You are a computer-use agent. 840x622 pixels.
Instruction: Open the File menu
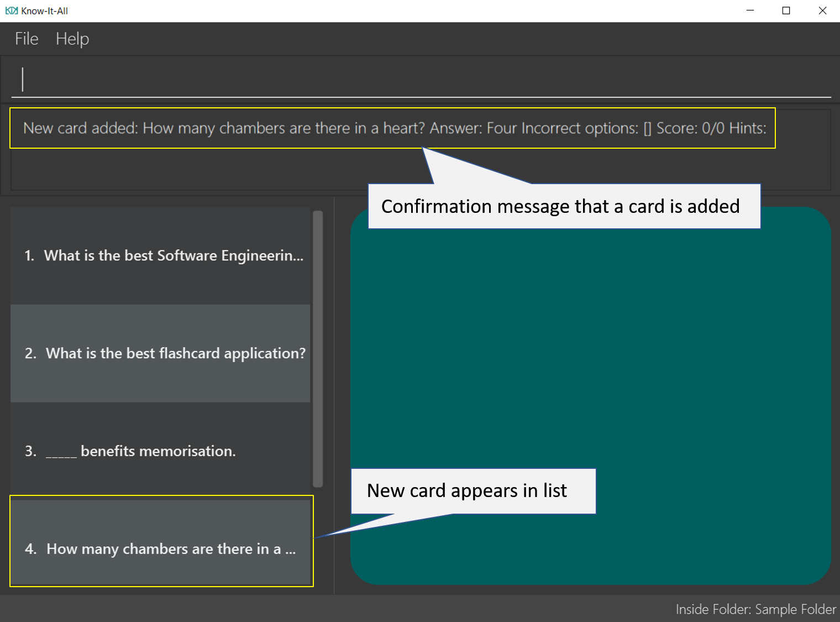tap(27, 39)
